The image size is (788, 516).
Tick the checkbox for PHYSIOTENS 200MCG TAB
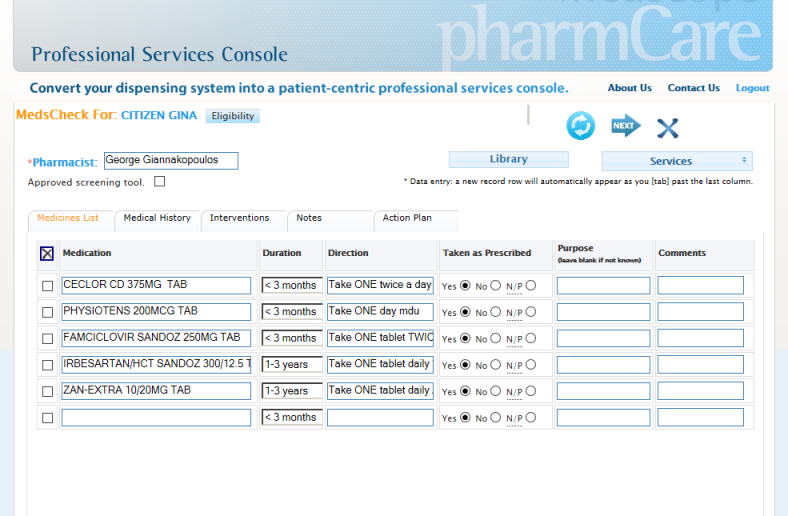pyautogui.click(x=47, y=312)
